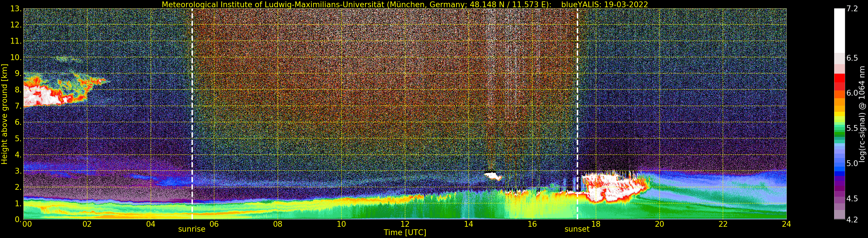
Task: Click the 'Time [UTC]' axis label
Action: (x=405, y=233)
